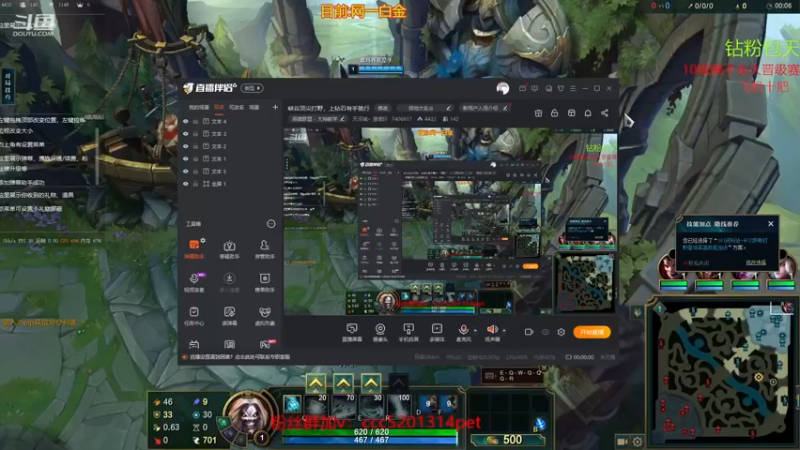Edit the 新用户 introduction field
The image size is (800, 450).
pos(484,108)
